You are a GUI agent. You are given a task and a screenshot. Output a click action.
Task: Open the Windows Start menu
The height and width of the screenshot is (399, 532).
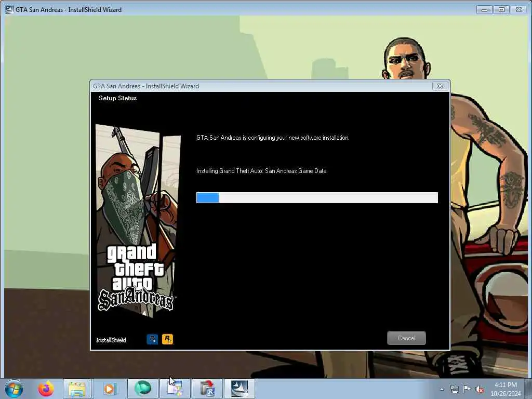coord(14,389)
